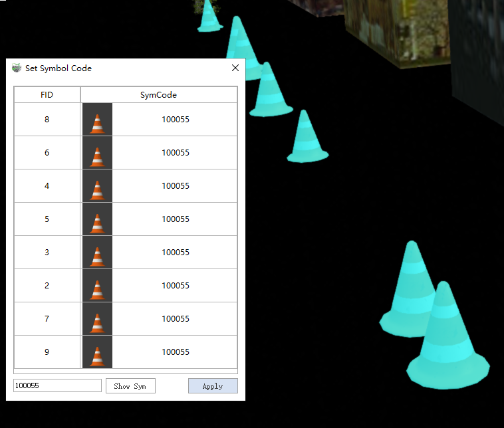
Task: Pick the cone icon beside FID 2
Action: coord(97,286)
